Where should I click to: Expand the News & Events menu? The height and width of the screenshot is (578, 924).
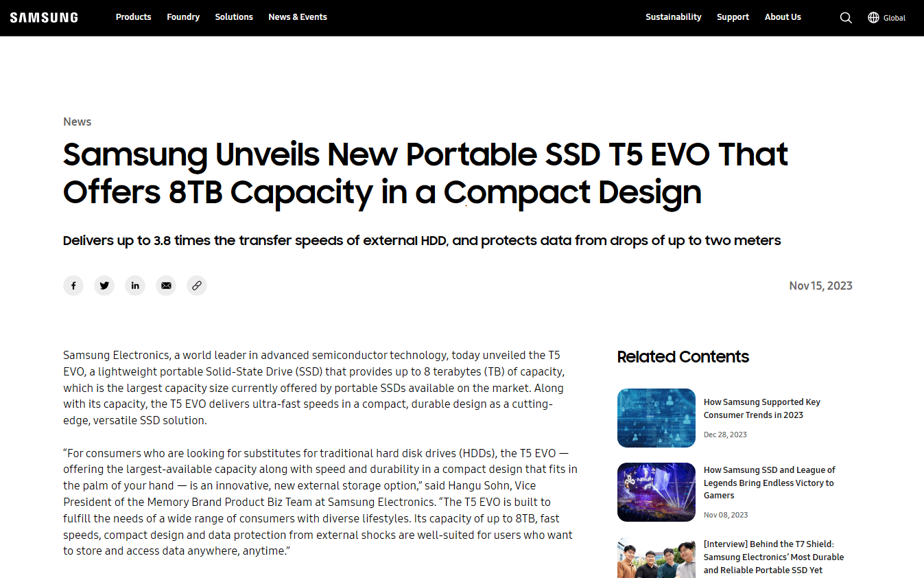[x=298, y=17]
